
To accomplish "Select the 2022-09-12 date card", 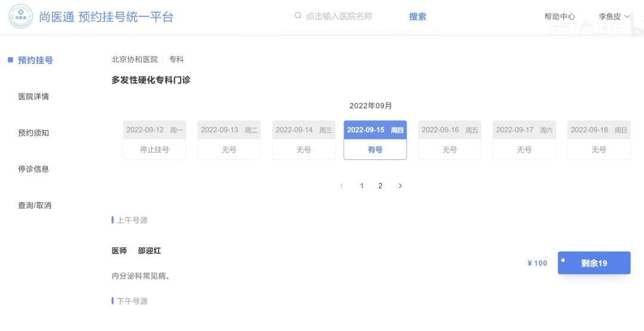I will click(154, 140).
